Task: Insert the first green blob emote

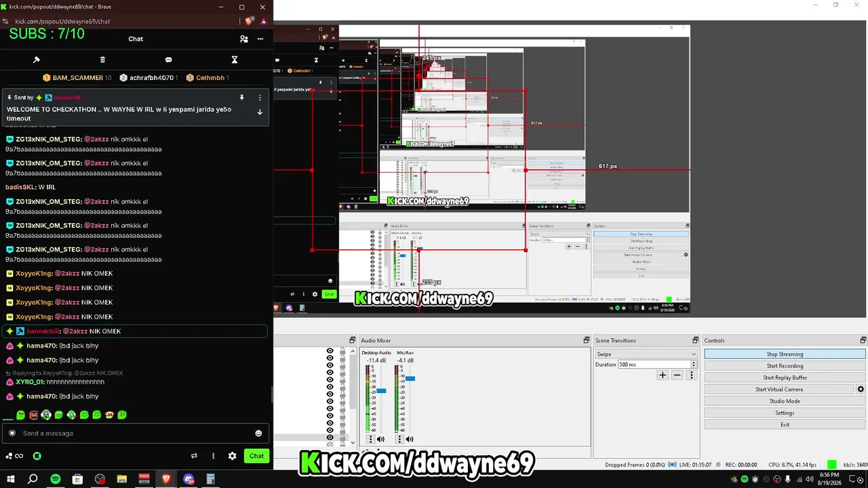Action: [21, 414]
